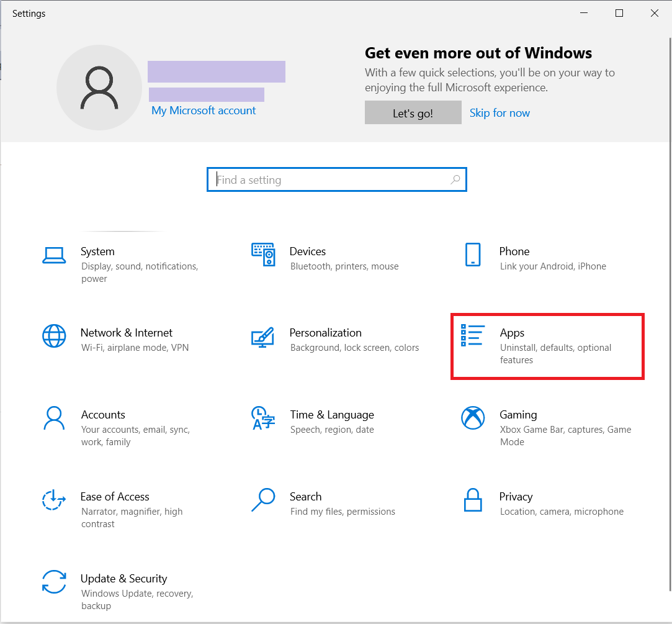Follow the My Microsoft account link

[204, 111]
